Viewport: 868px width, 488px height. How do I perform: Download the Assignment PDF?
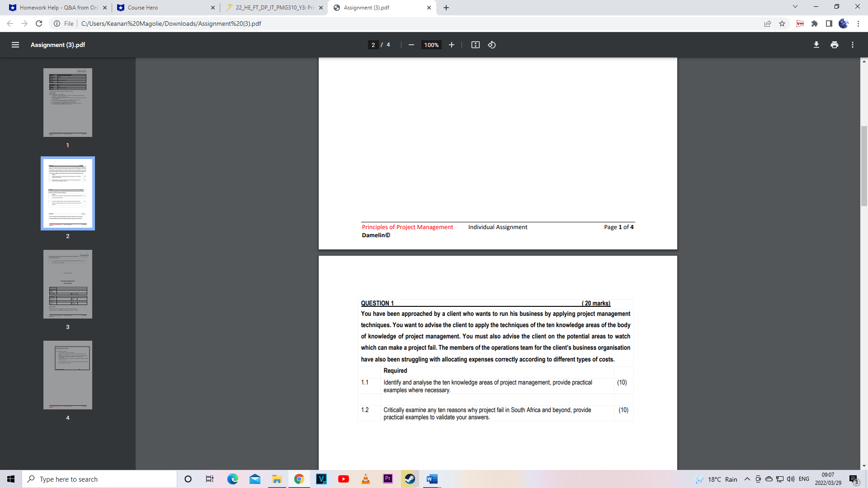(816, 45)
